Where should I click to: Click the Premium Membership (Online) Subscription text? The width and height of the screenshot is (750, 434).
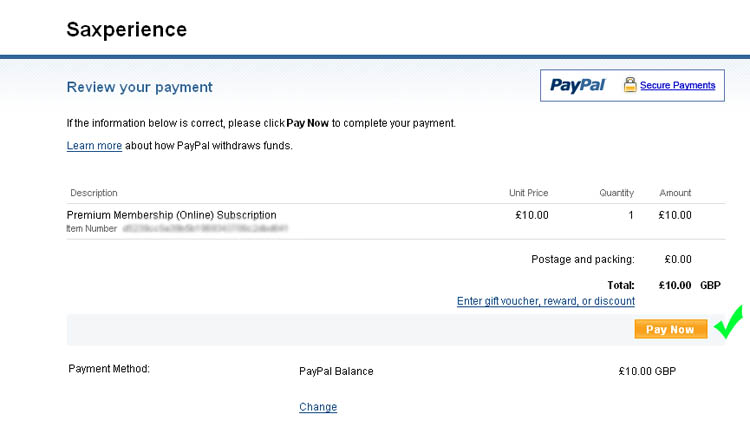171,215
